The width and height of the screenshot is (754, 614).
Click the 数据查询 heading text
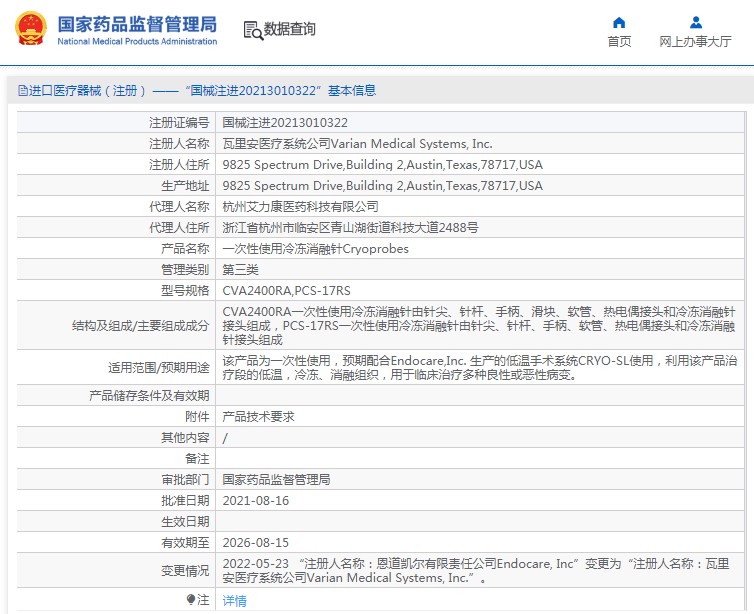[x=289, y=29]
